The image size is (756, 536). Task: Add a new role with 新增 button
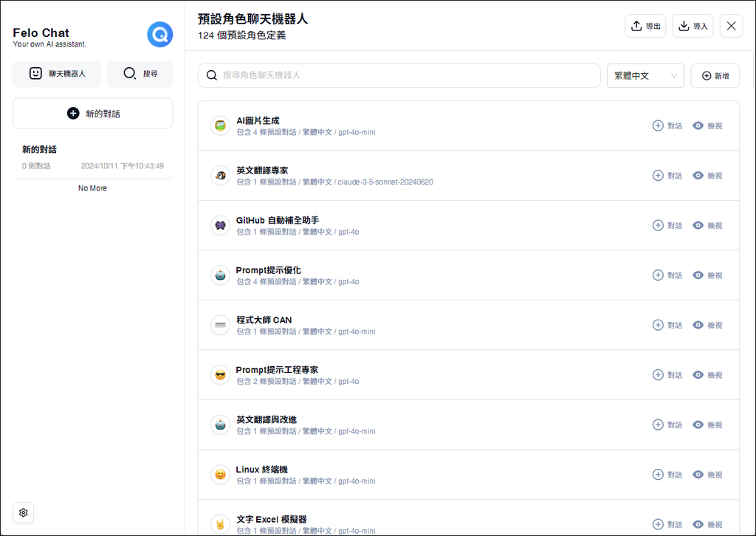click(x=715, y=76)
